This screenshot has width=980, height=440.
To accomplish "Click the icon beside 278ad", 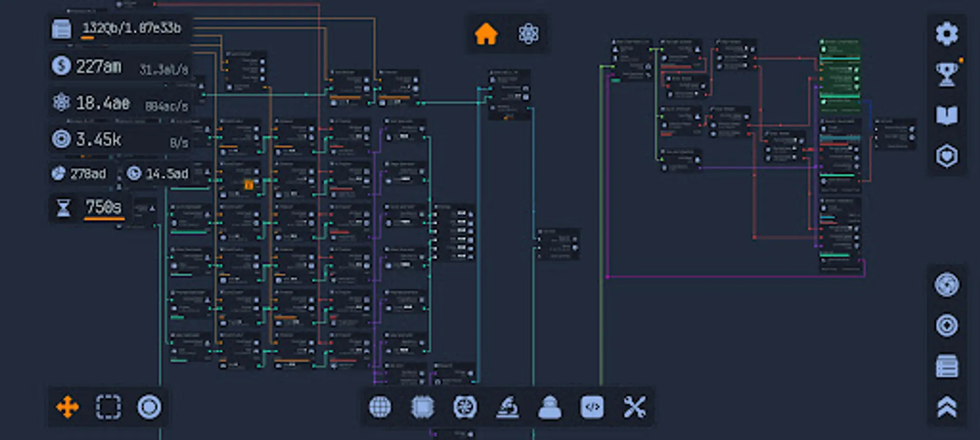I will pyautogui.click(x=59, y=174).
